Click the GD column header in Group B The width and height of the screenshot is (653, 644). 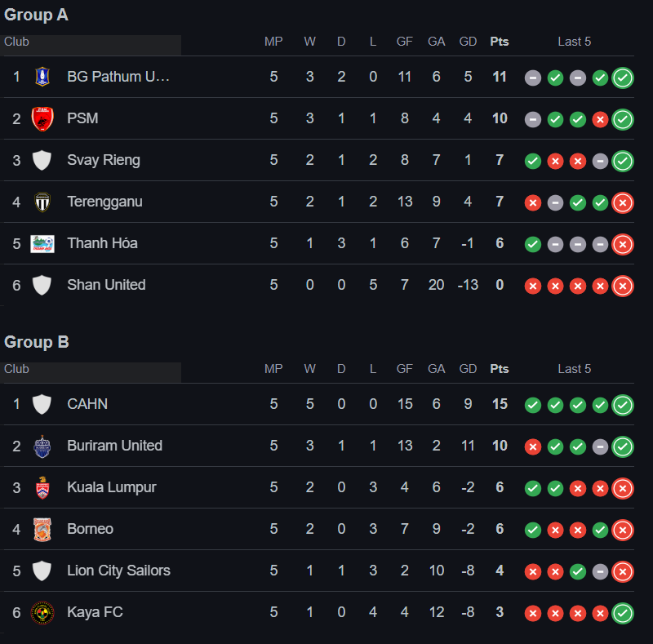[x=468, y=369]
